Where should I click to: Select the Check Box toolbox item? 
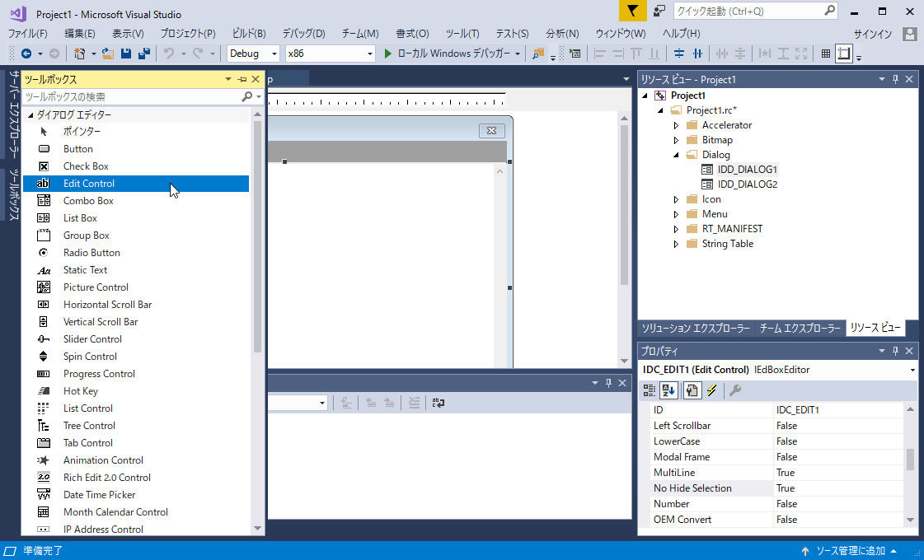pyautogui.click(x=135, y=166)
